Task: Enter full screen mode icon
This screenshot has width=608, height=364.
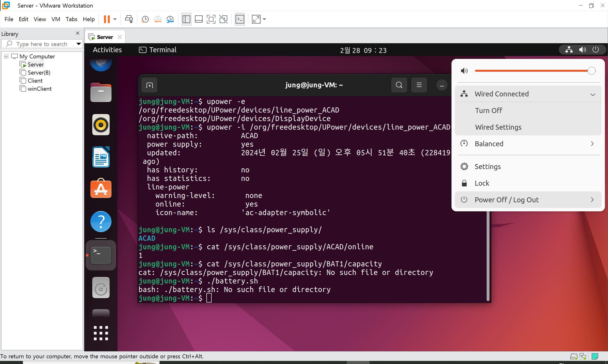Action: [211, 19]
